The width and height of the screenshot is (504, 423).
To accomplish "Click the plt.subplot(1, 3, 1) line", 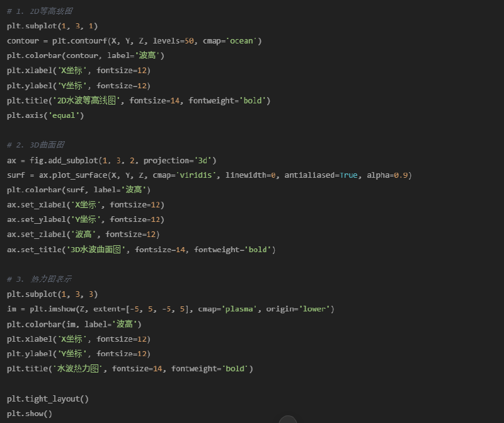I will pos(52,26).
